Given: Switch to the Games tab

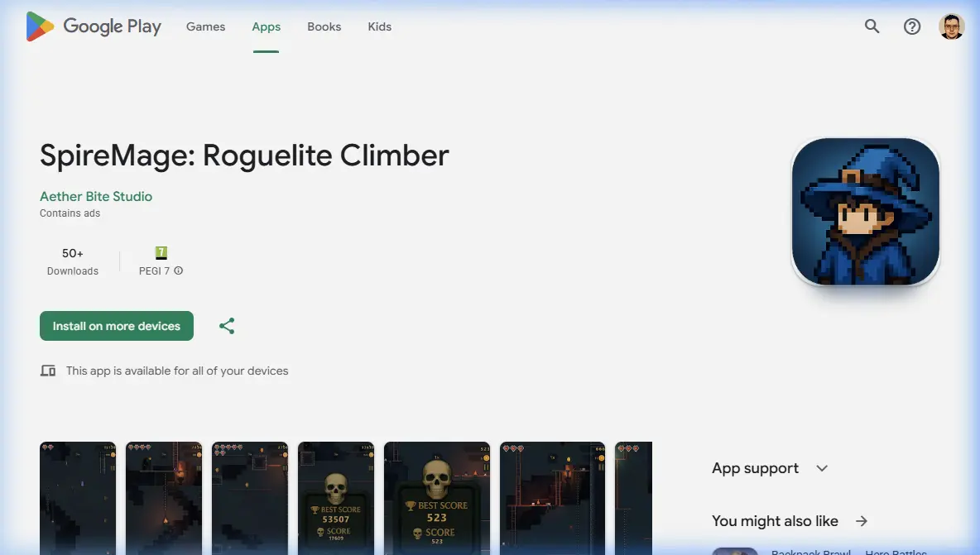Looking at the screenshot, I should 205,26.
